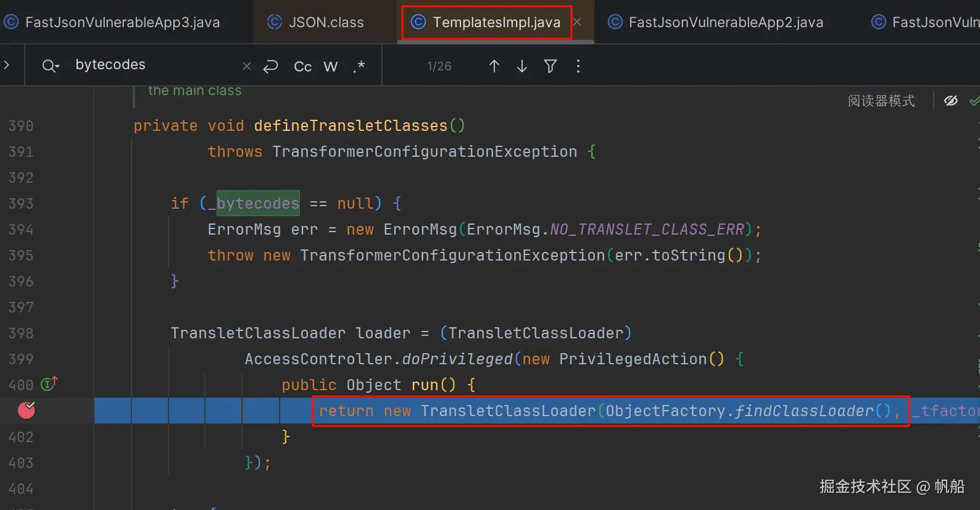Insert a new line in search
980x510 pixels.
(x=271, y=66)
